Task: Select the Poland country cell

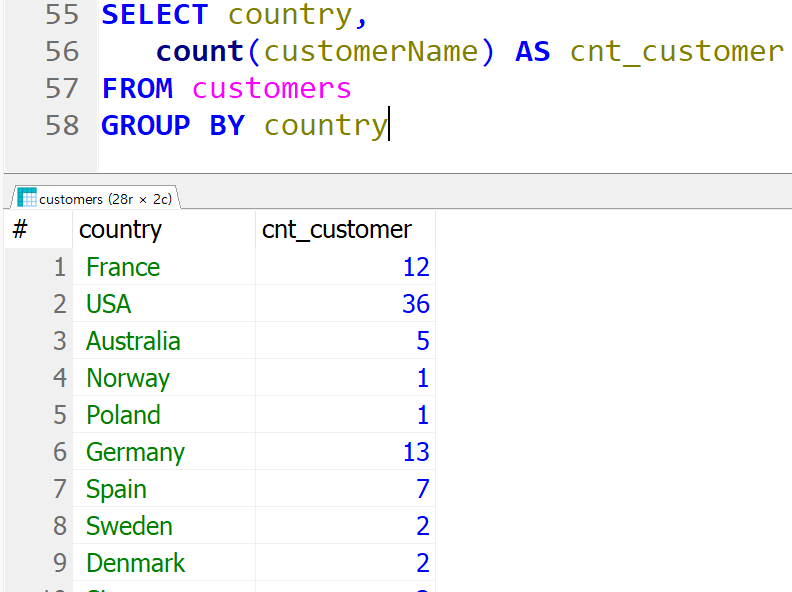Action: coord(164,415)
